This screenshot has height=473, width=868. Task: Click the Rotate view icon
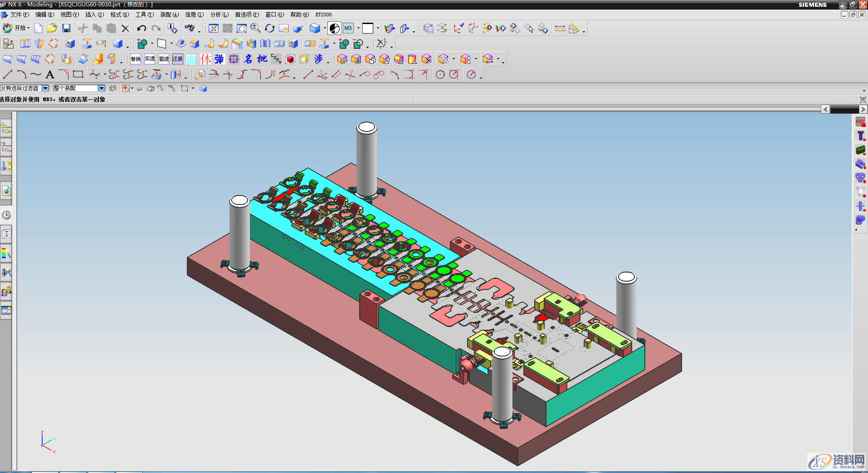(269, 29)
